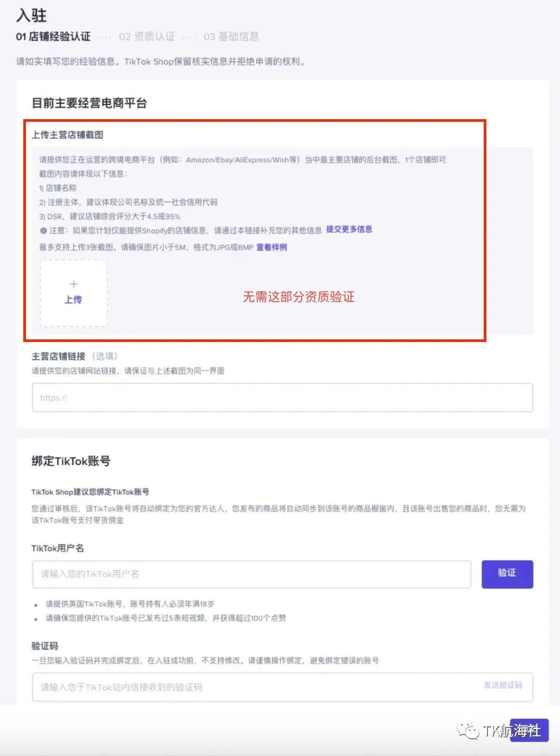Click the 绑定TikTok账号 section heading
Screen dimensions: 560x756
71,461
